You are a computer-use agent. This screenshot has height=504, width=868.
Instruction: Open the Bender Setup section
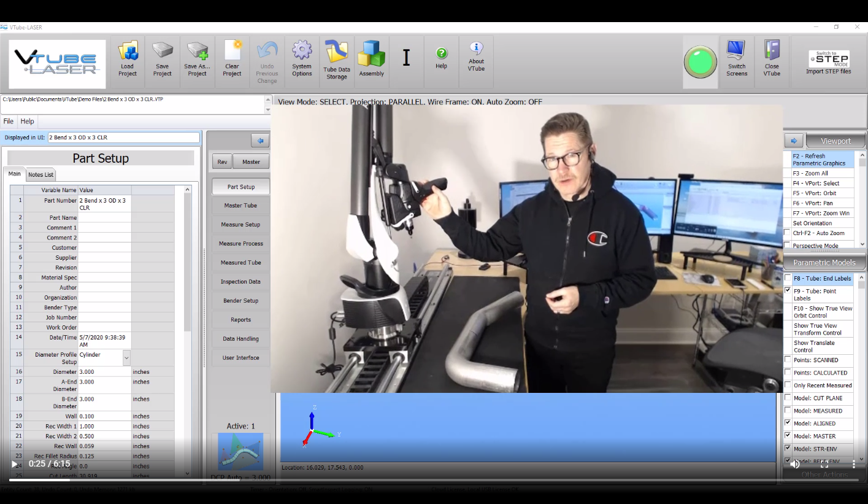tap(240, 301)
